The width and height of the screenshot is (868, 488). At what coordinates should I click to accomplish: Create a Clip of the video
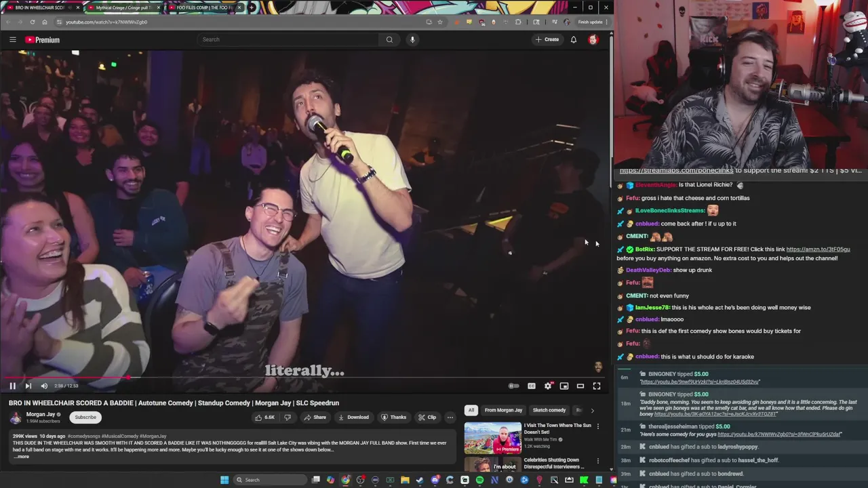click(427, 418)
